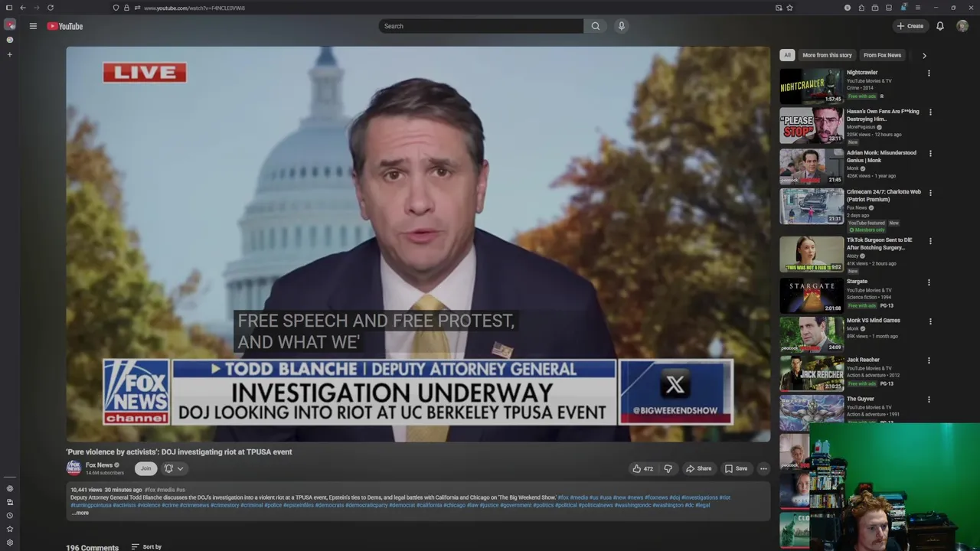
Task: Open the Adrian Monk Misunderstood Genius thumbnail
Action: [x=812, y=166]
